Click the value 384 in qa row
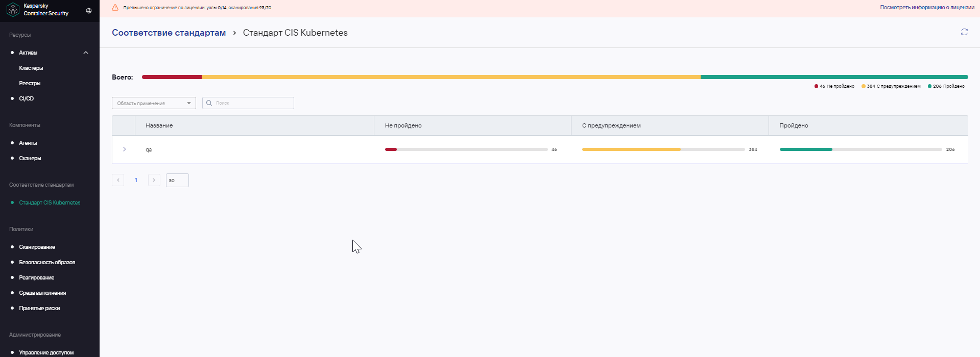Screen dimensions: 980x357 pos(753,149)
